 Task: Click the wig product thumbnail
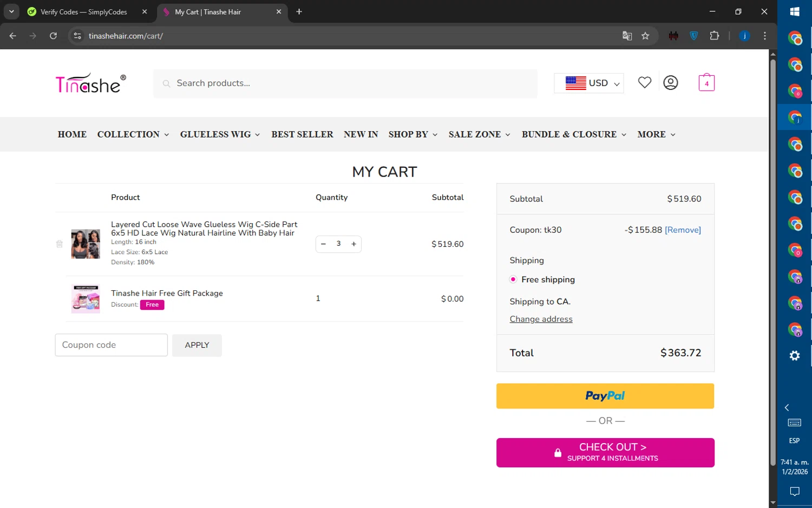86,244
